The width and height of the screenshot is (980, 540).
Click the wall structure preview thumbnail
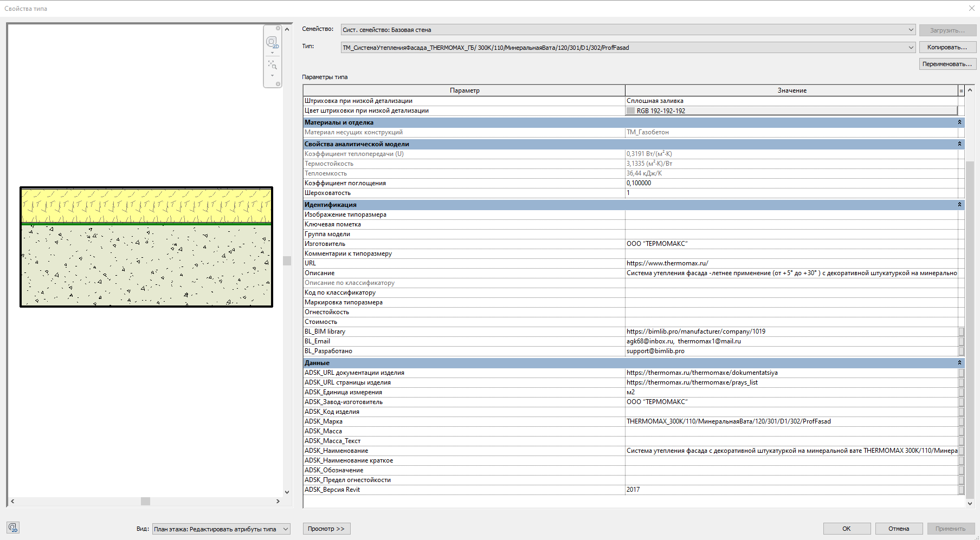pos(146,247)
